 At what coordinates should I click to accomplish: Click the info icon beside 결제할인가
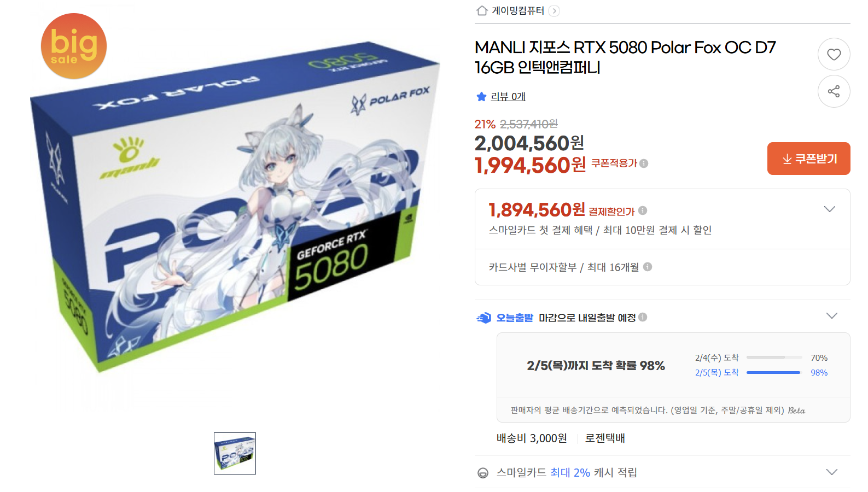tap(643, 210)
